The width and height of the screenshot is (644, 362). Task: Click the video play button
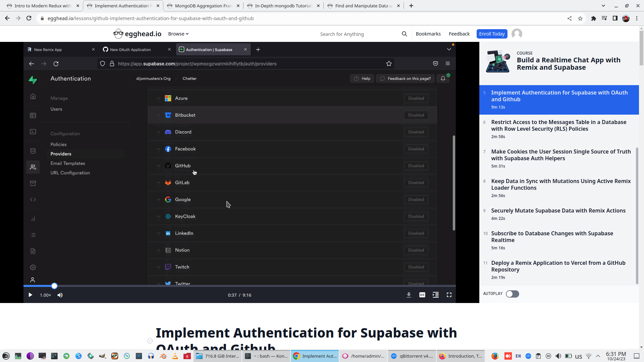(x=30, y=295)
